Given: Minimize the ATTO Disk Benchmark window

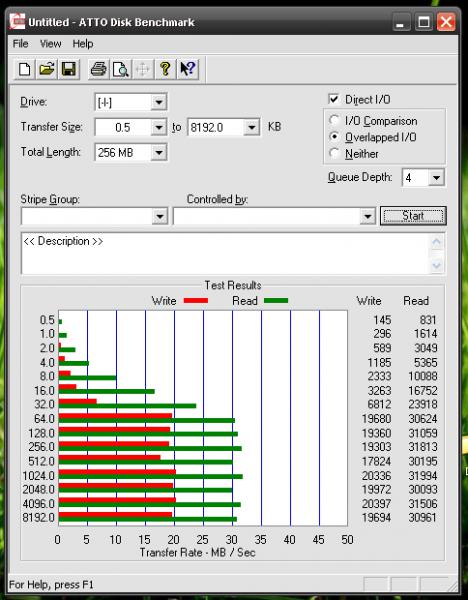Looking at the screenshot, I should (401, 22).
